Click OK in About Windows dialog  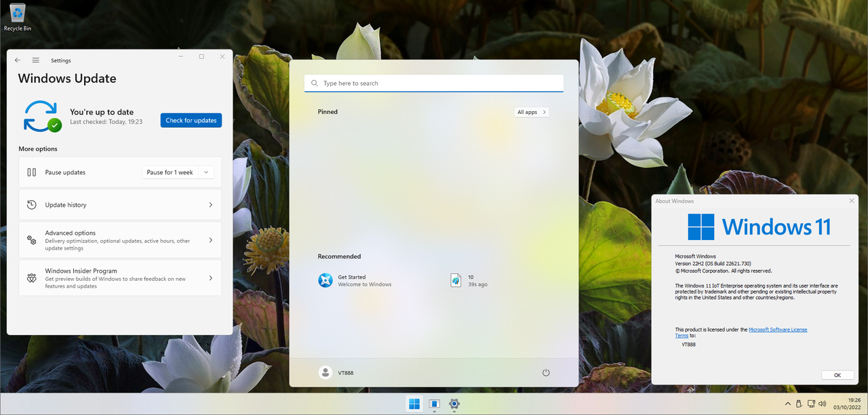(837, 375)
